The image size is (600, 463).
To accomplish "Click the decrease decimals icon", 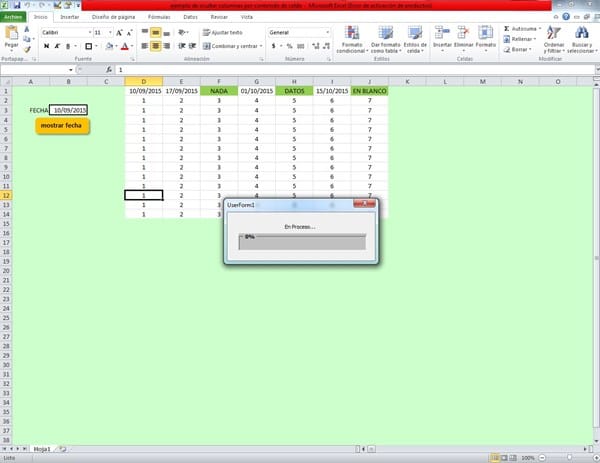I will tap(326, 46).
